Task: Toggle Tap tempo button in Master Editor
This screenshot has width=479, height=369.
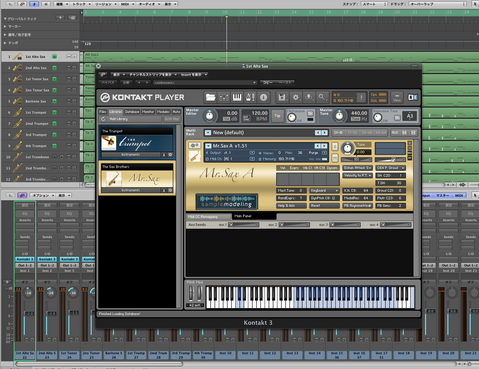Action: click(277, 116)
